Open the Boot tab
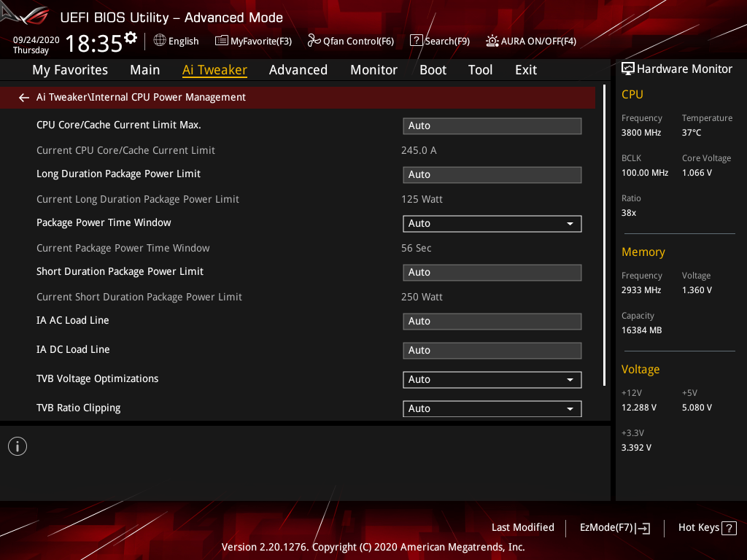Screen dimensions: 747x560 click(x=433, y=70)
